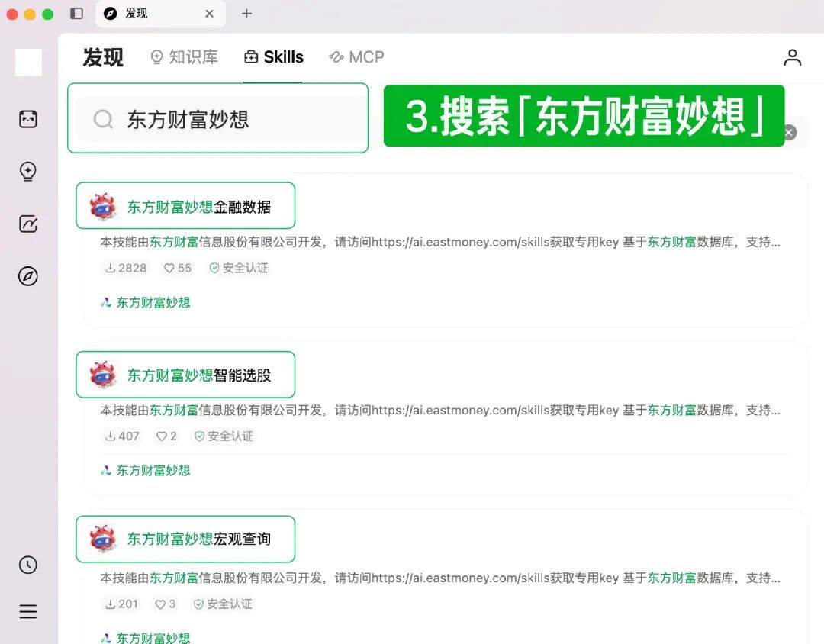
Task: Click 安全认证 badge of 金融数据 skill
Action: (x=239, y=268)
